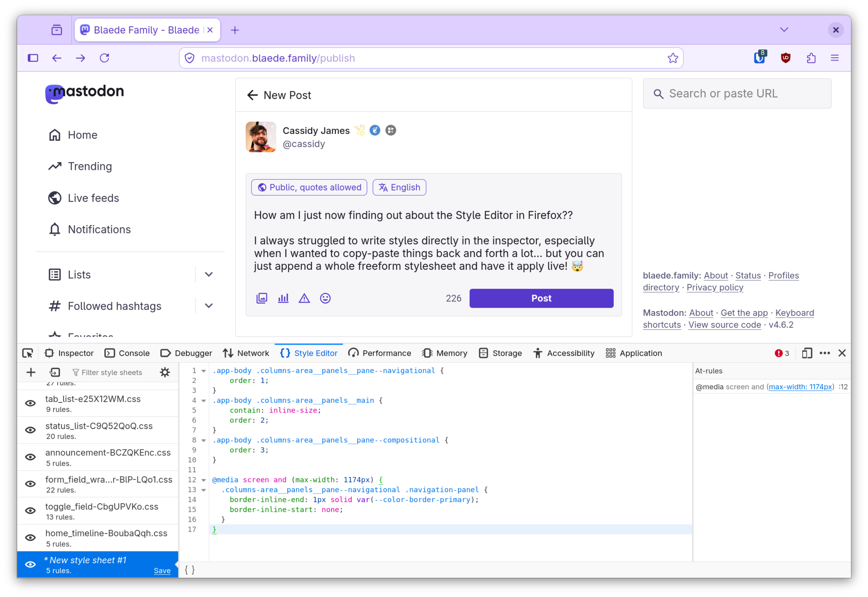The image size is (868, 597).
Task: Focus the Search or paste URL field
Action: coord(737,94)
